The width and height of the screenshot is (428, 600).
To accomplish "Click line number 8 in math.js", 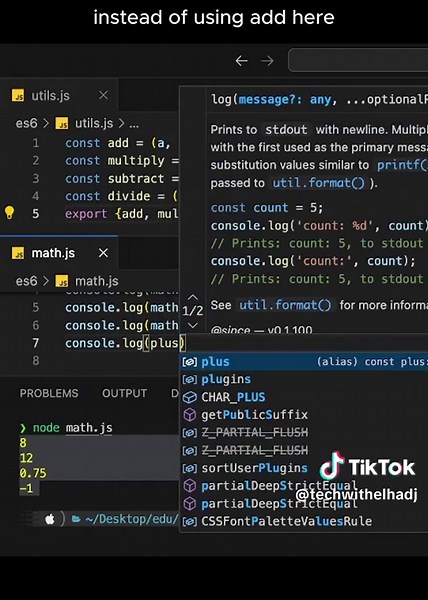I will [x=36, y=360].
